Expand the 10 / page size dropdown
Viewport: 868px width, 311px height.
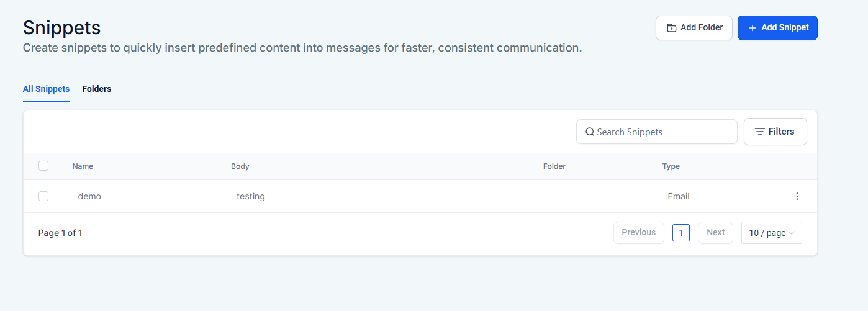[771, 233]
